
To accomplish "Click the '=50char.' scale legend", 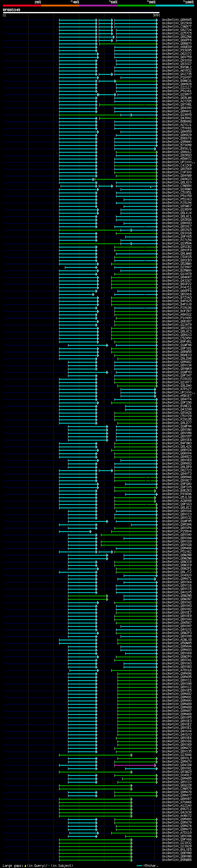I will [147, 866].
